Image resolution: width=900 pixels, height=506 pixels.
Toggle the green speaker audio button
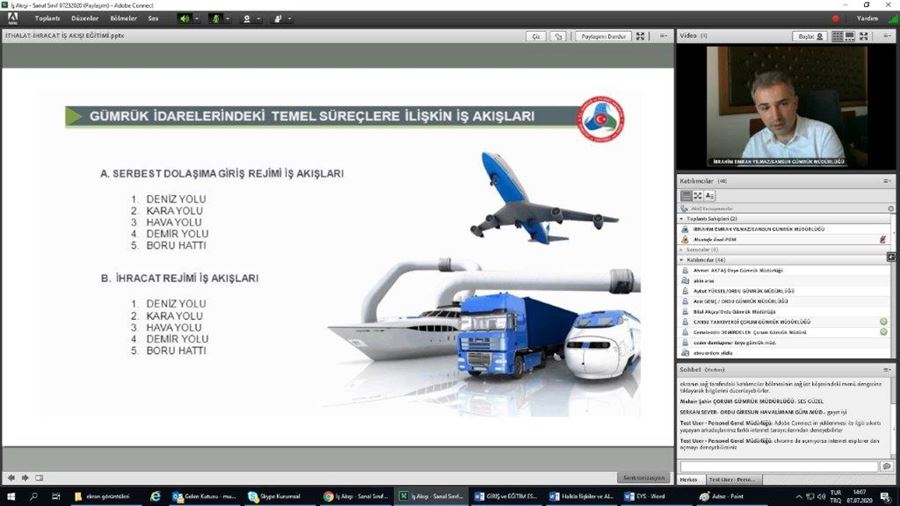(x=183, y=18)
